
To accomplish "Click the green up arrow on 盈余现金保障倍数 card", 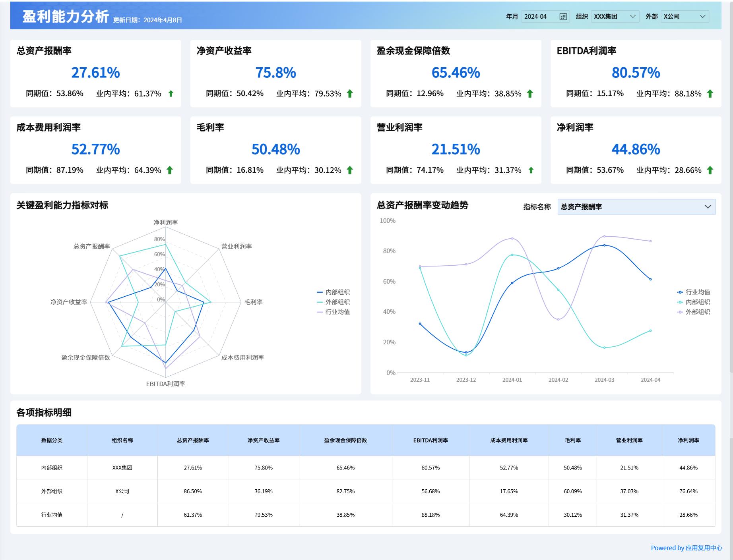I will click(x=530, y=94).
